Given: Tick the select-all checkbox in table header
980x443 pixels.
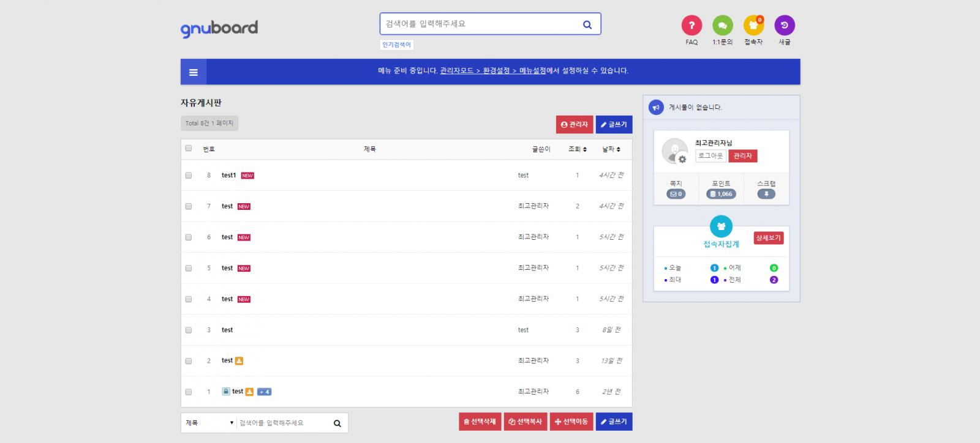Looking at the screenshot, I should coord(189,148).
